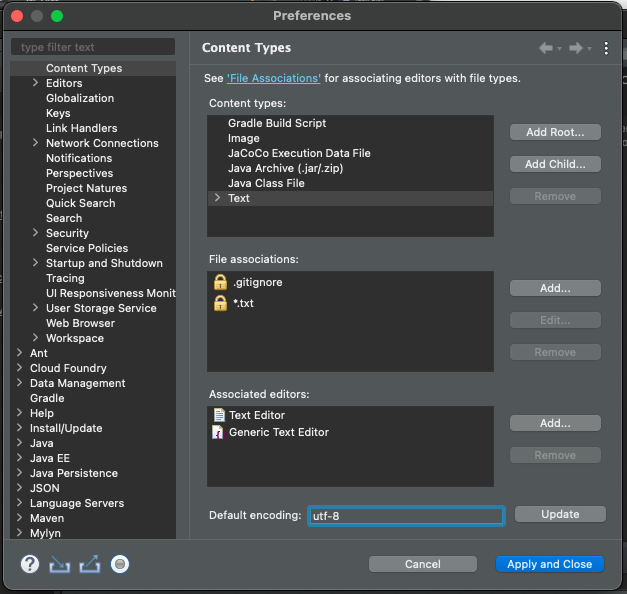627x594 pixels.
Task: Select Quick Search preferences
Action: tap(80, 203)
